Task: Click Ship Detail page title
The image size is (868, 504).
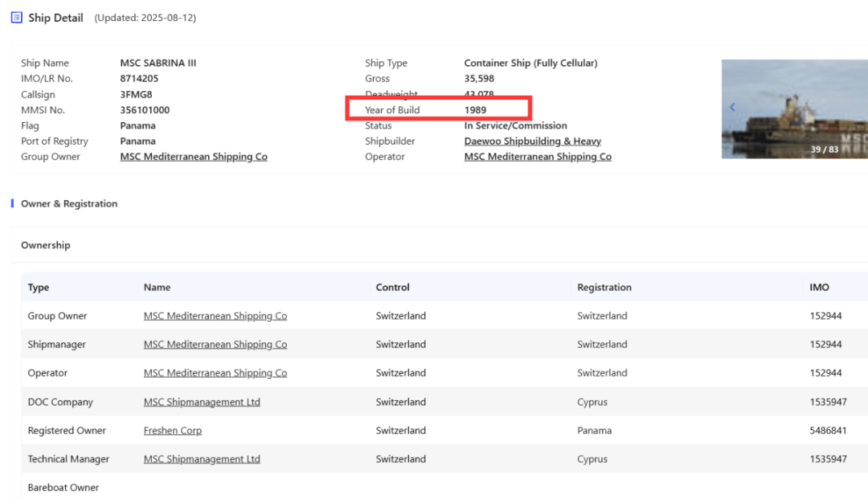Action: (56, 18)
